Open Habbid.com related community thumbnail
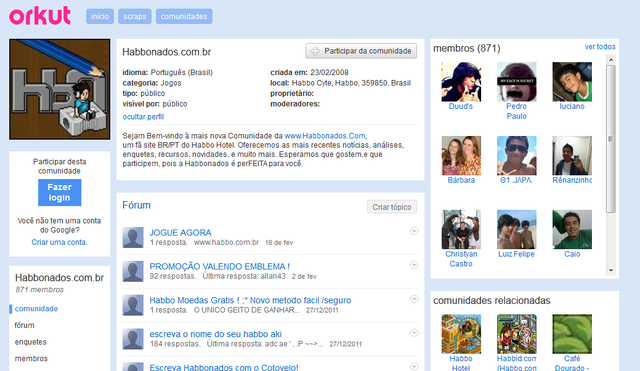640x371 pixels. (517, 334)
